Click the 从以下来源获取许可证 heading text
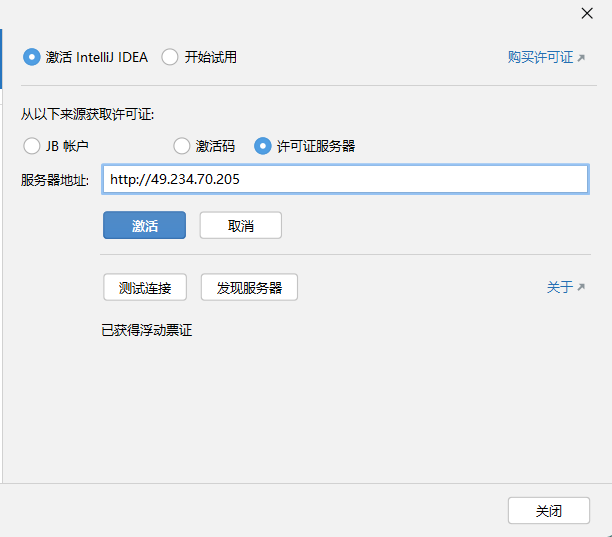 pos(88,114)
